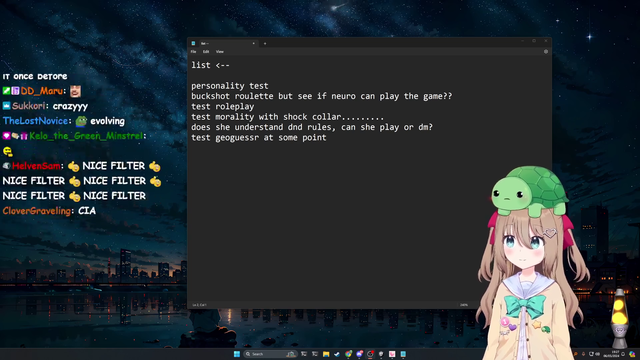Click the zoom percentage in status bar
The image size is (640, 360).
pos(464,305)
